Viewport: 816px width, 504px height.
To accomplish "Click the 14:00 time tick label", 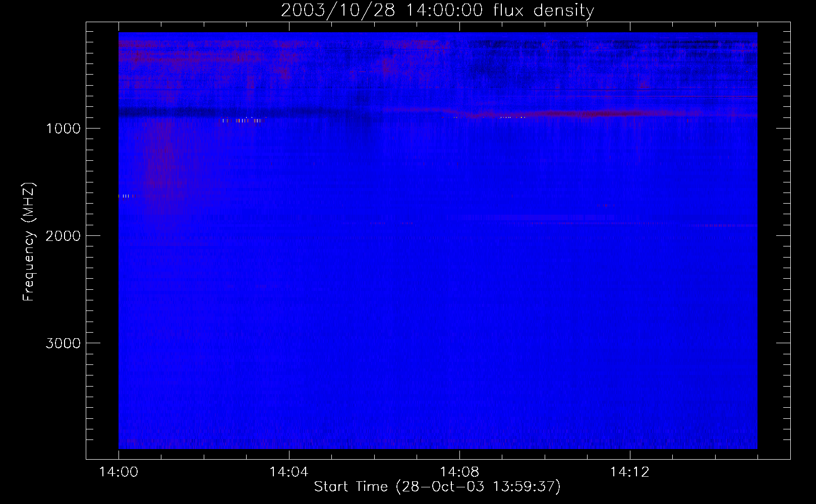I will point(119,472).
